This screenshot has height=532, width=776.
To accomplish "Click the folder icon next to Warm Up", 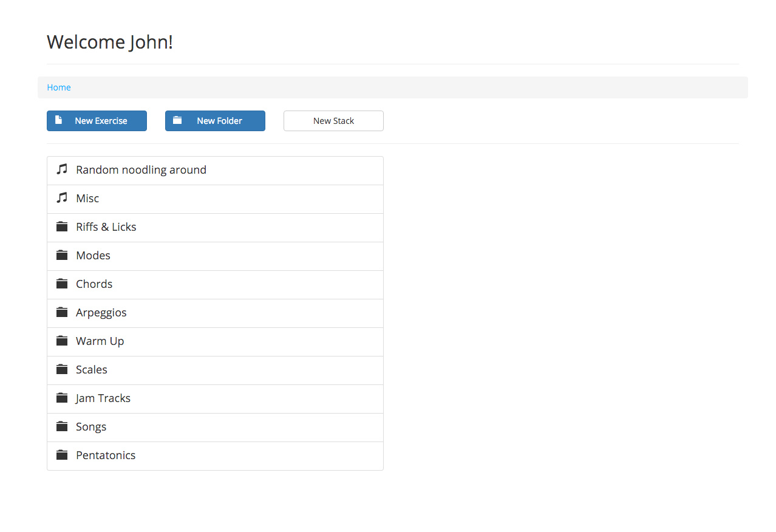I will [x=61, y=341].
